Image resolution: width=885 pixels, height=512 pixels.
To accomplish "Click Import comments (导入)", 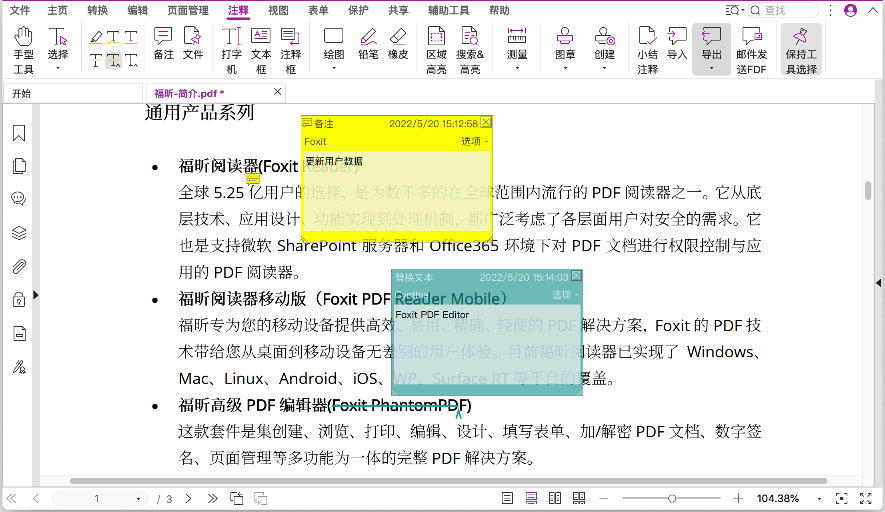I will (x=677, y=43).
